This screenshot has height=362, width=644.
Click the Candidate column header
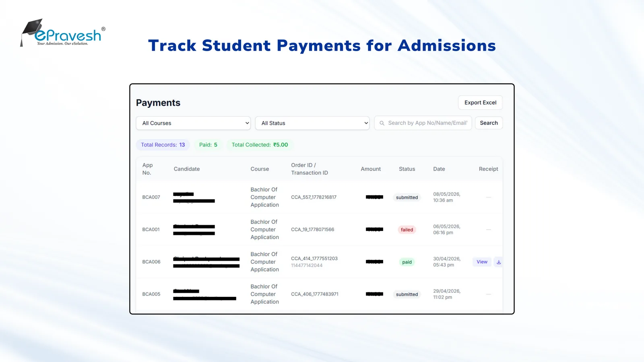187,169
